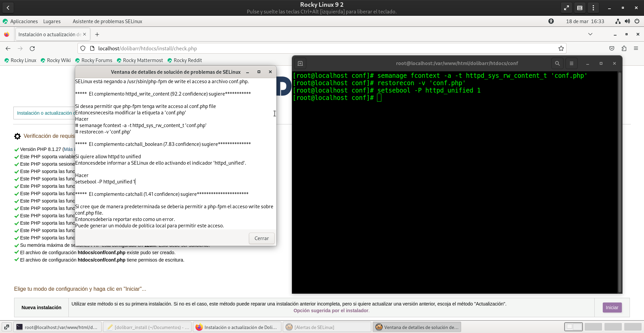The image size is (644, 333).
Task: Open the virtual keyboard send-keys icon
Action: 580,8
